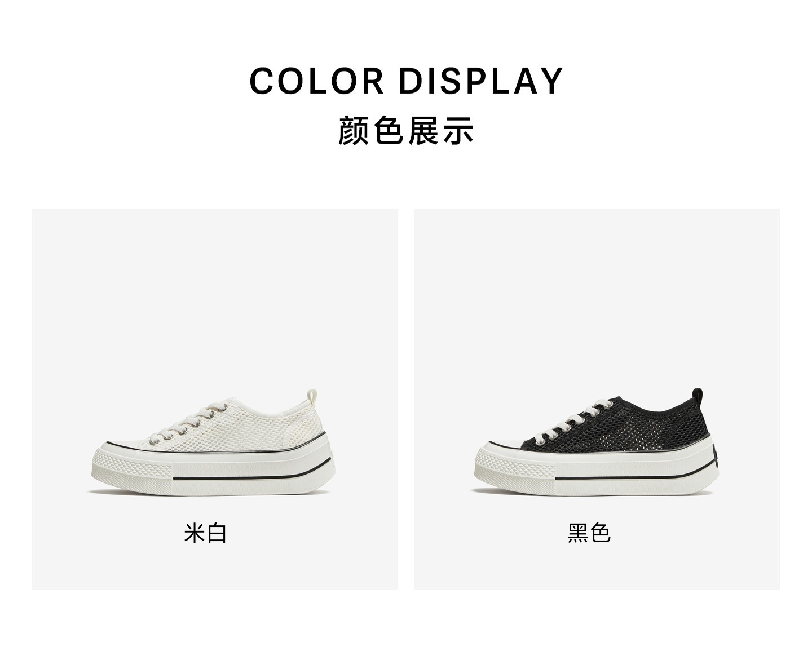812x660 pixels.
Task: Click the word COLOR in the title
Action: 317,81
